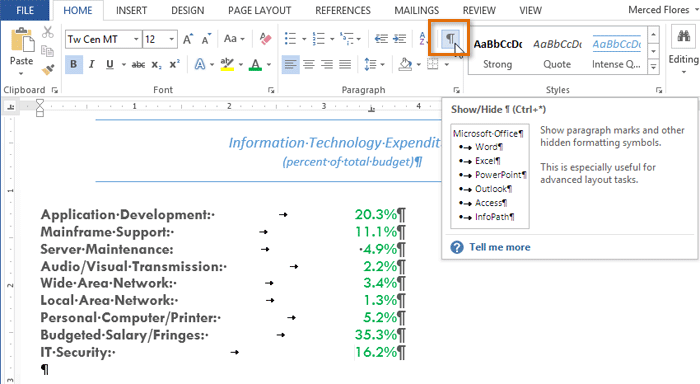700x384 pixels.
Task: Click the Borders icon
Action: [433, 65]
